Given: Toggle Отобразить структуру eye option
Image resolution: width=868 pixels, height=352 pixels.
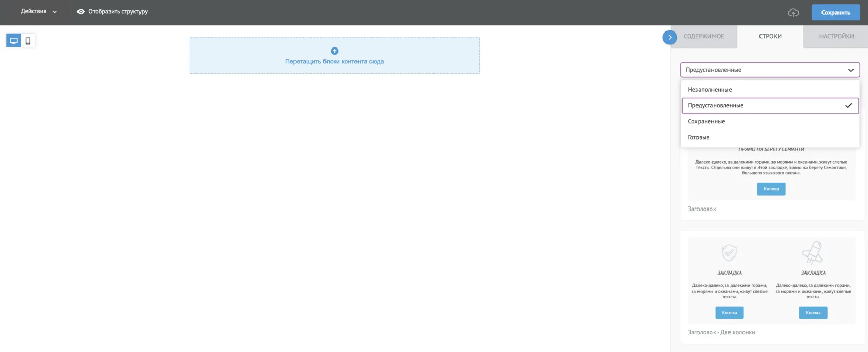Looking at the screenshot, I should (x=112, y=11).
